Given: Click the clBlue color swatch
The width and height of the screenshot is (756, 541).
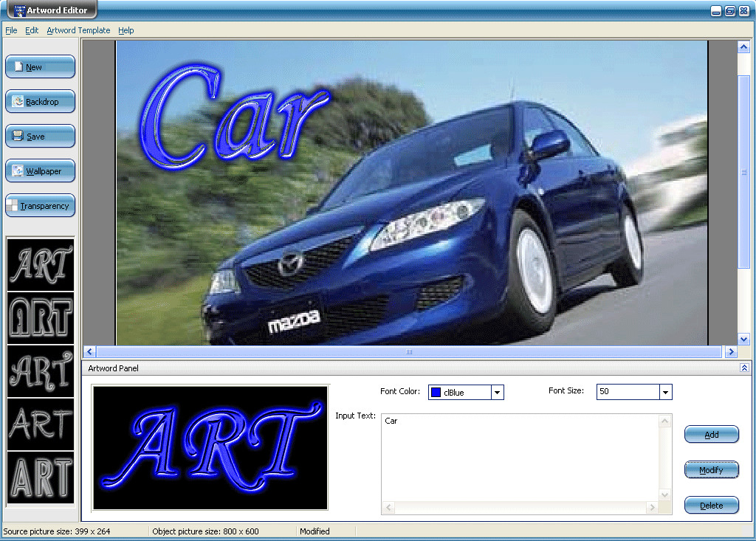Looking at the screenshot, I should tap(436, 393).
